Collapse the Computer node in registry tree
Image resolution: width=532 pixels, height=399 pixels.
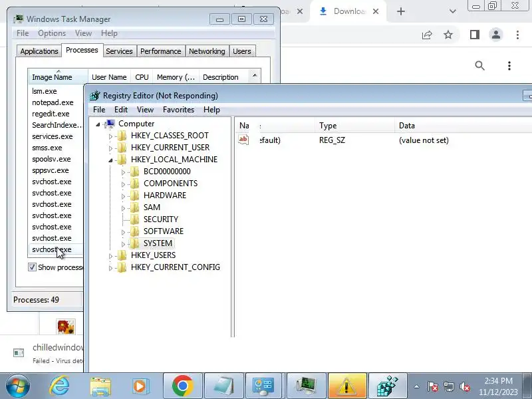click(98, 124)
